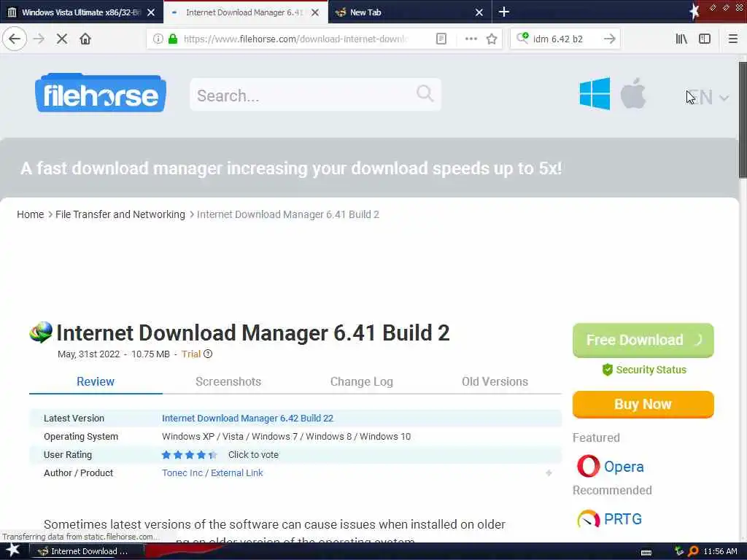Switch to the Windows Vista Ultimate tab
The image size is (747, 560).
point(82,12)
